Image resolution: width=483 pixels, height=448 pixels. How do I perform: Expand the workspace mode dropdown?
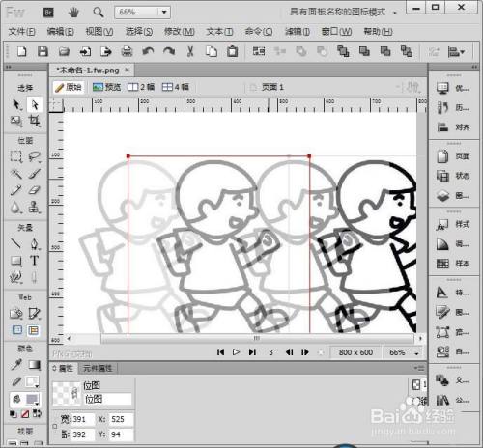tap(395, 13)
